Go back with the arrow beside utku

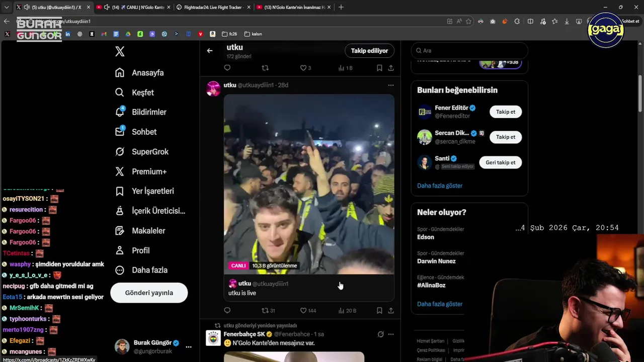pyautogui.click(x=210, y=50)
